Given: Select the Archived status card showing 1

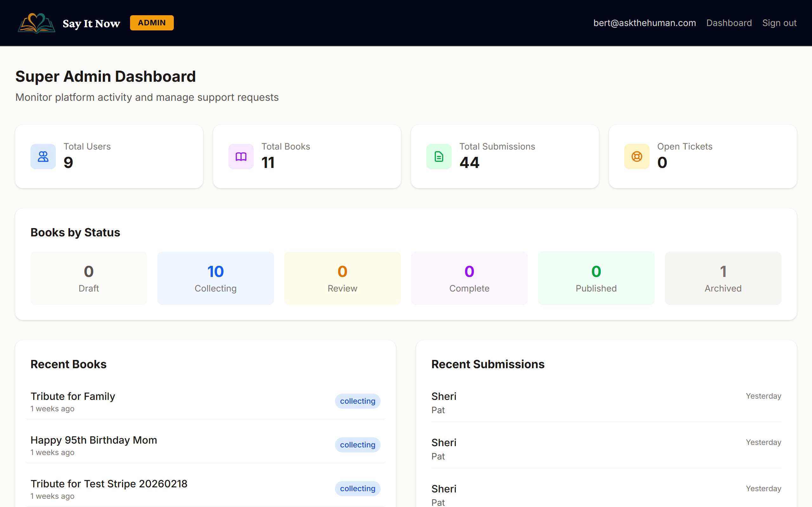Looking at the screenshot, I should click(723, 278).
